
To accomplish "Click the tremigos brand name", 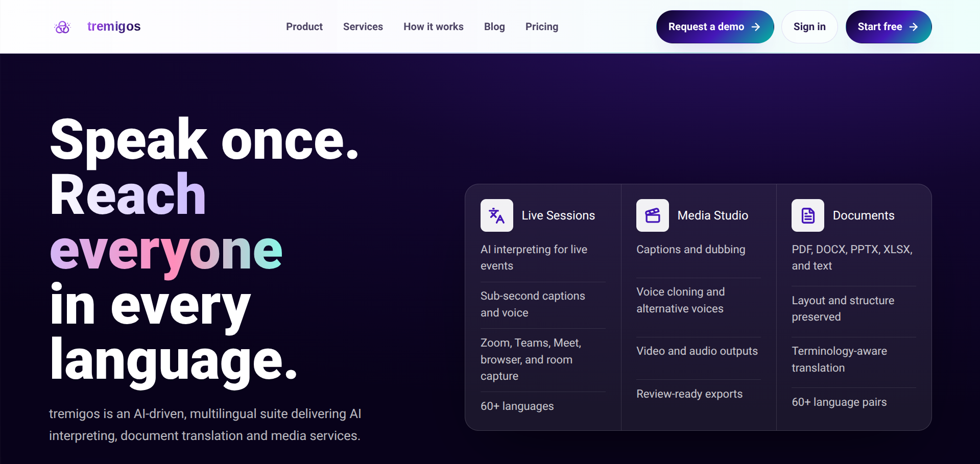I will 114,27.
